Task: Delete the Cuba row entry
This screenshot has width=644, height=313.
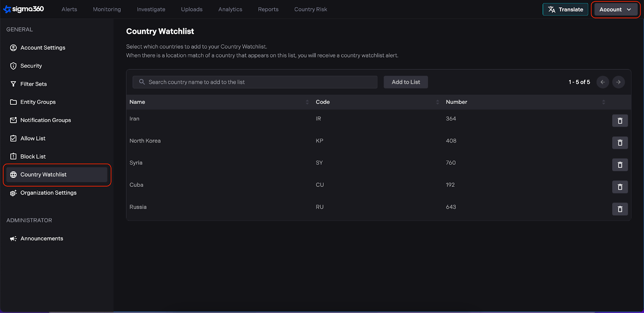Action: pyautogui.click(x=620, y=187)
